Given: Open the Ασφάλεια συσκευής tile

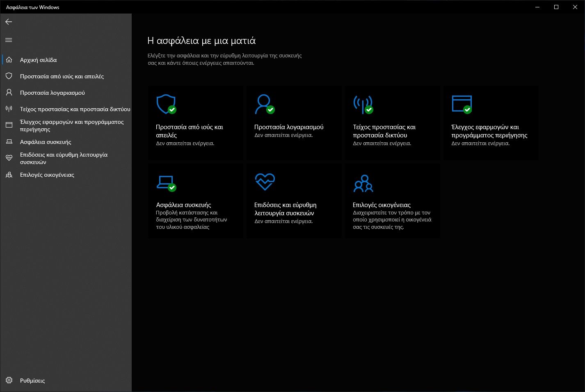Looking at the screenshot, I should (183, 205).
